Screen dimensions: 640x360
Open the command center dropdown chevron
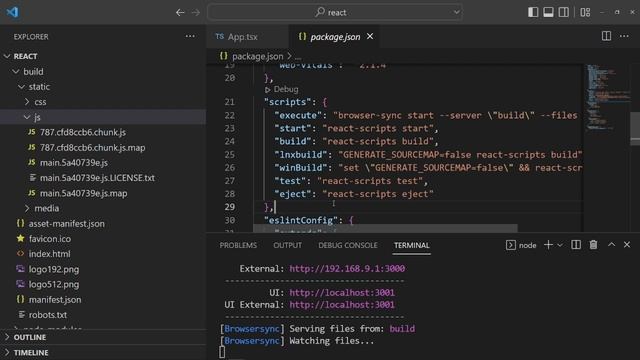[x=456, y=12]
